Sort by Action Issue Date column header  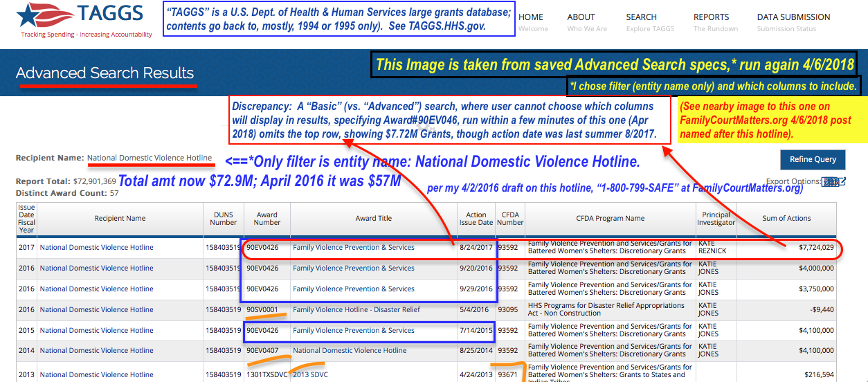(476, 219)
